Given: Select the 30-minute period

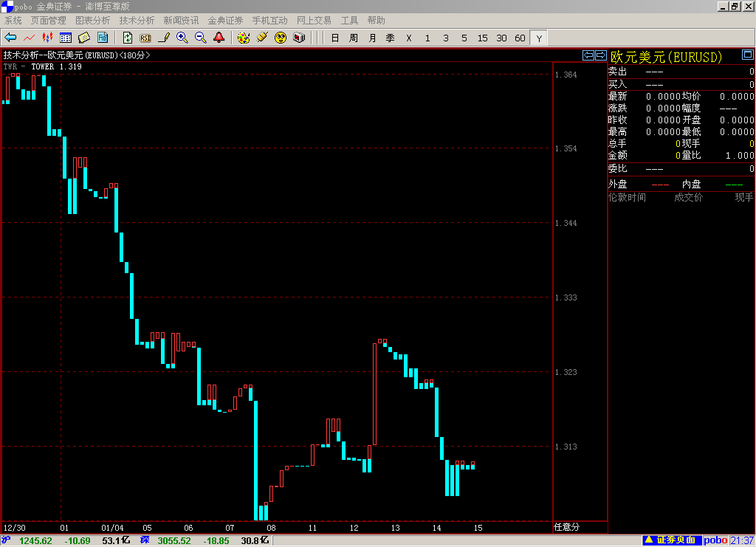Looking at the screenshot, I should coord(501,38).
